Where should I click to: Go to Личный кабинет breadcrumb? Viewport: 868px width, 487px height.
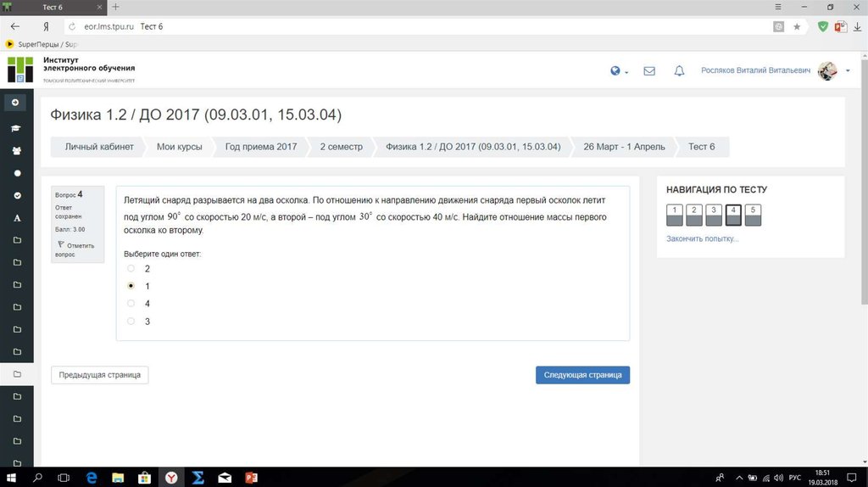99,147
